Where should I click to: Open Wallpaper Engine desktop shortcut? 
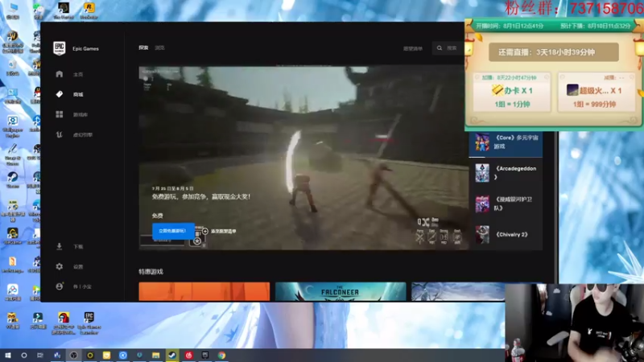[12, 126]
